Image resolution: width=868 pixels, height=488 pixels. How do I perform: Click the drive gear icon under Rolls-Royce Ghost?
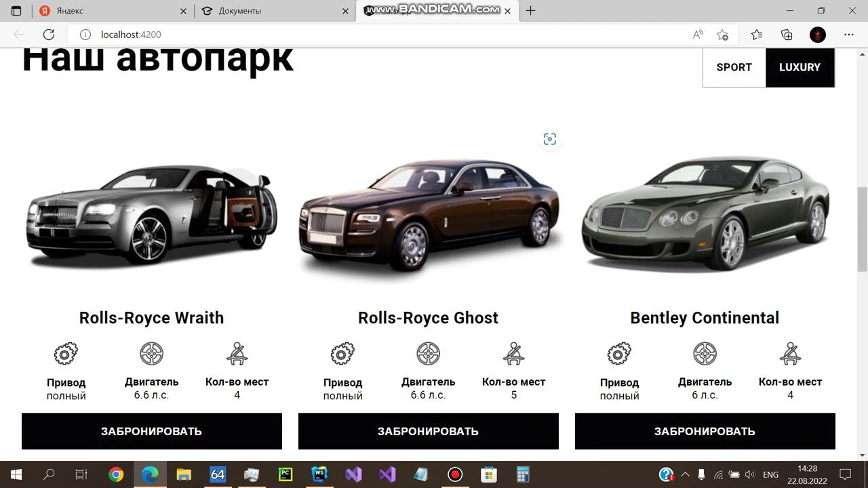[342, 354]
